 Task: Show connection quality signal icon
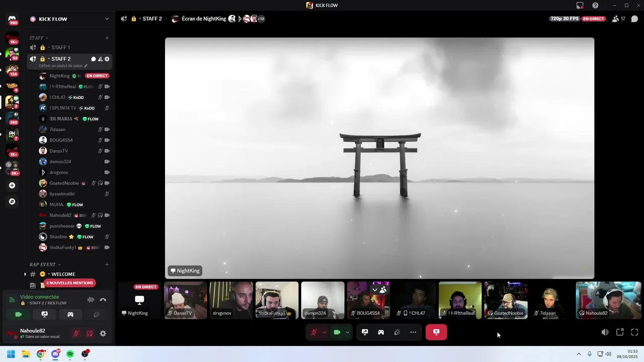(x=12, y=300)
